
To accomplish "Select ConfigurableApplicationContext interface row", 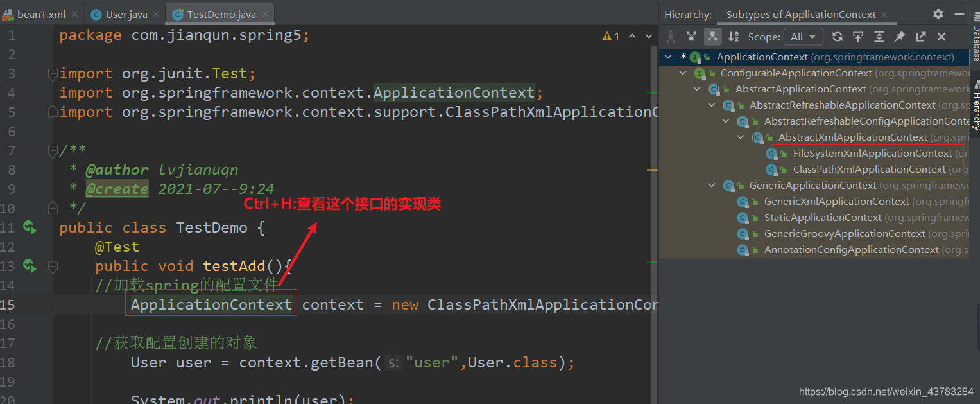I will 814,73.
